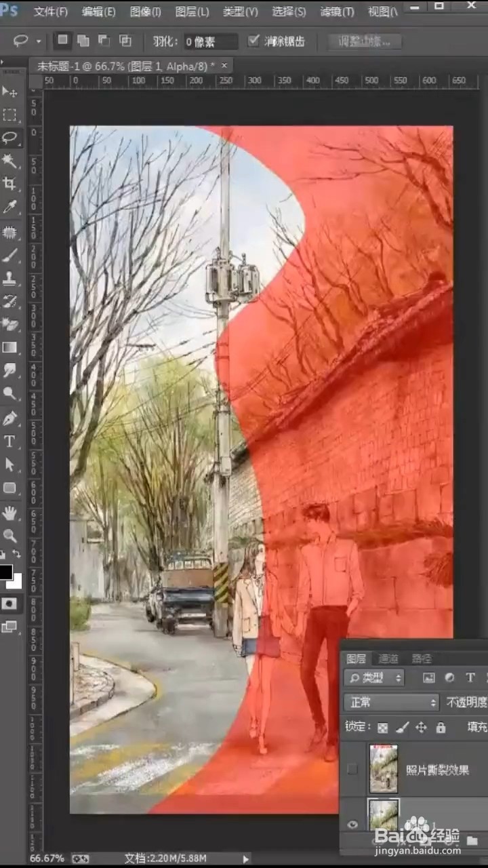Choose New selection mode
Viewport: 488px width, 868px height.
(x=62, y=40)
